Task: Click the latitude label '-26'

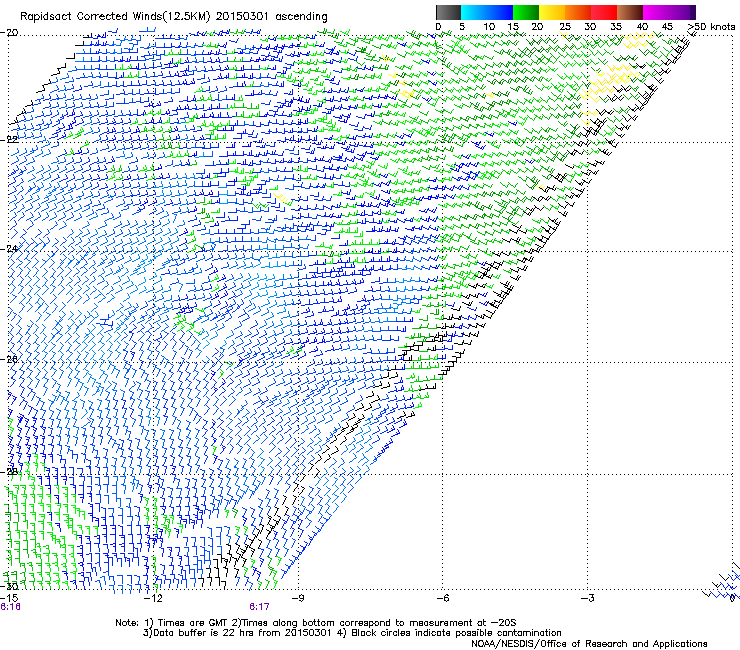Action: tap(9, 359)
